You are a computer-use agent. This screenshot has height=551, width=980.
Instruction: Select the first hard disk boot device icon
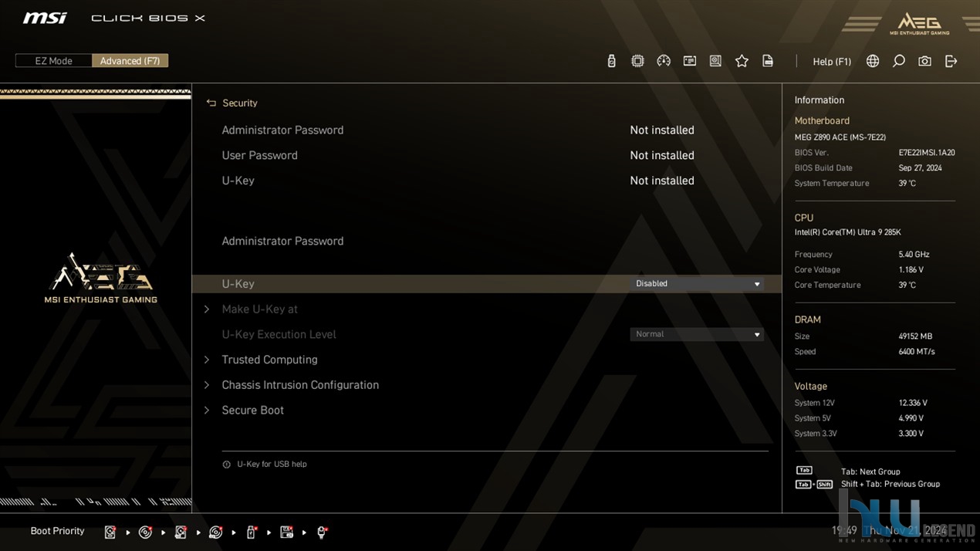click(x=110, y=532)
